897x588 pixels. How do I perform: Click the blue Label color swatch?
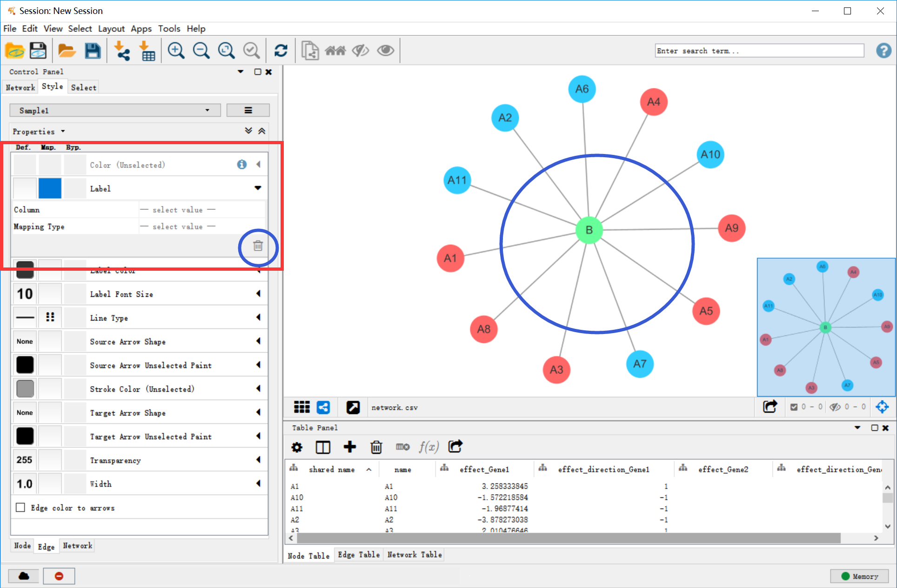coord(50,189)
